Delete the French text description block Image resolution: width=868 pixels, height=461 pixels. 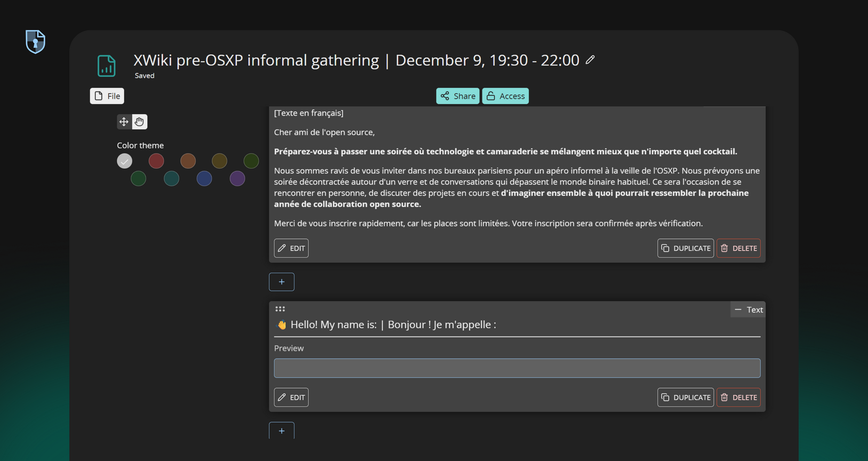[x=738, y=248]
